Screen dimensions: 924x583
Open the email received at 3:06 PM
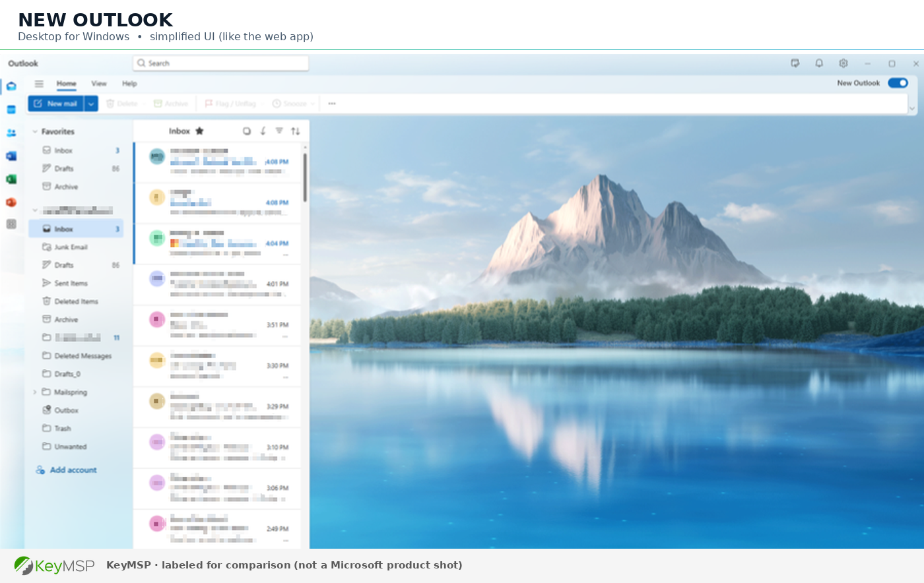[x=217, y=489]
